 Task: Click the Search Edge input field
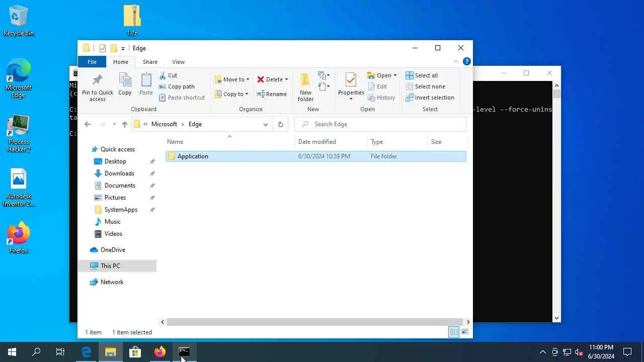click(x=380, y=124)
